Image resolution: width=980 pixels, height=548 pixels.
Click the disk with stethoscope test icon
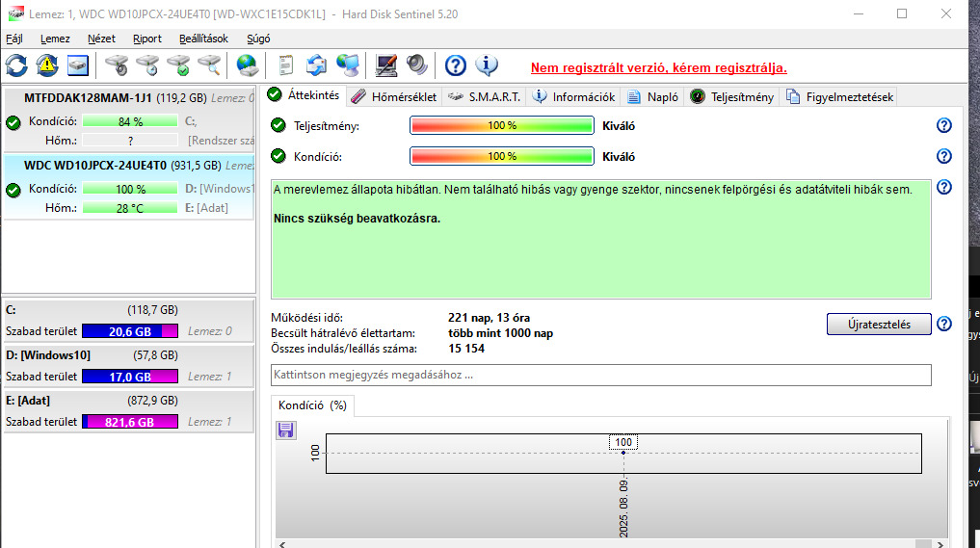click(x=117, y=65)
